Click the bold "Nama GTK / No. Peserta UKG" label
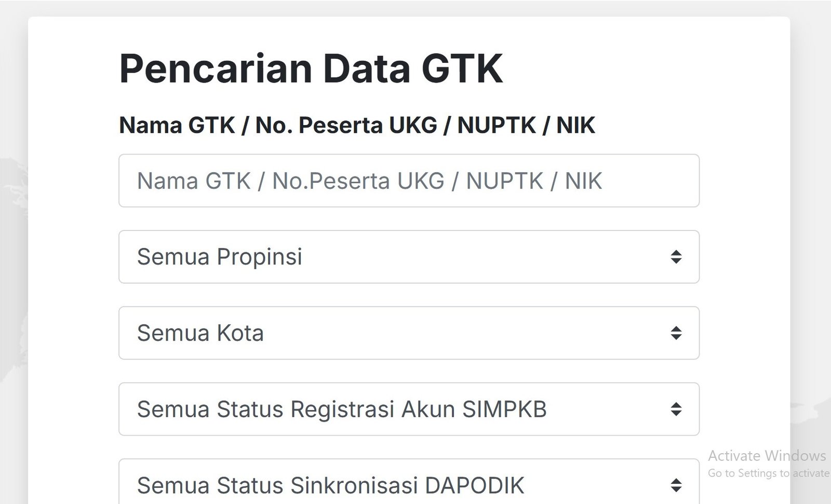The image size is (831, 504). coord(278,125)
